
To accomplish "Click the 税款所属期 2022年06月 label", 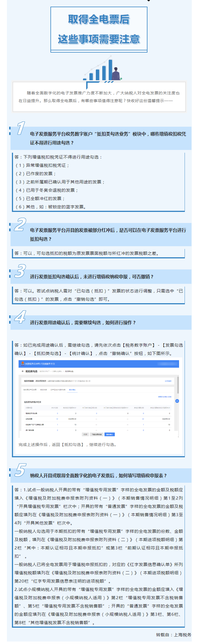I will pos(35,381).
